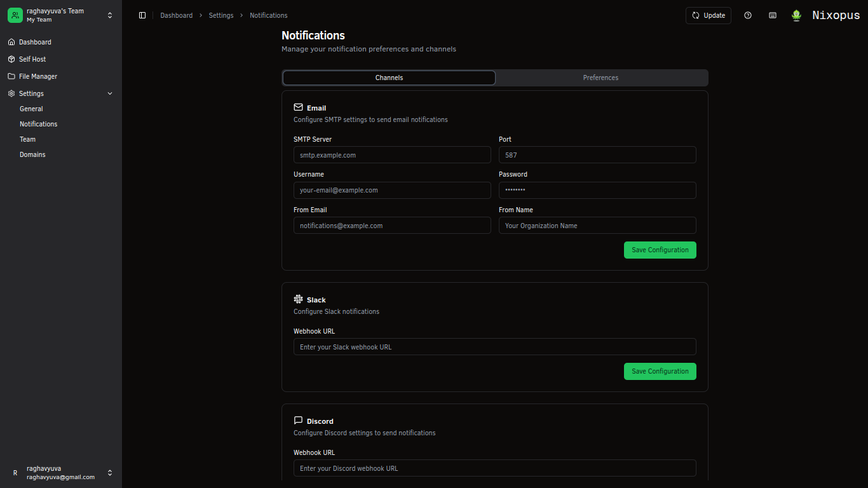Click the Discord chat bubble icon

coord(298,421)
